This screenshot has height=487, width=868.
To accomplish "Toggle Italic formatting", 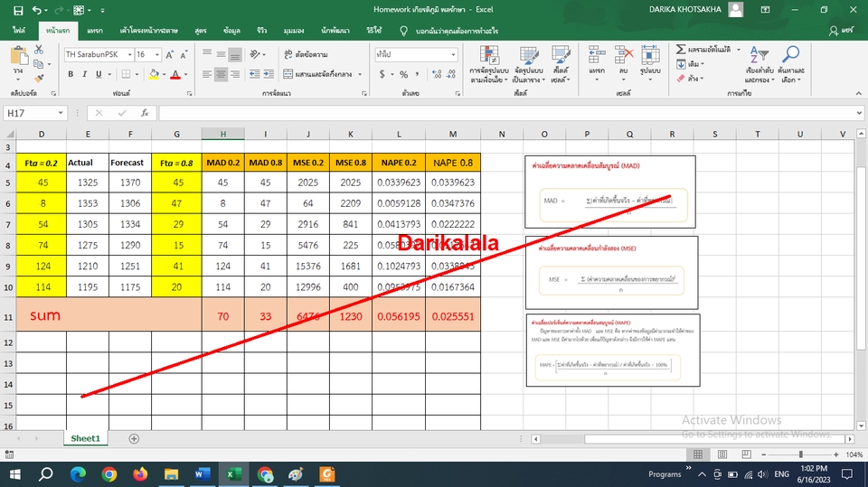I will point(84,74).
